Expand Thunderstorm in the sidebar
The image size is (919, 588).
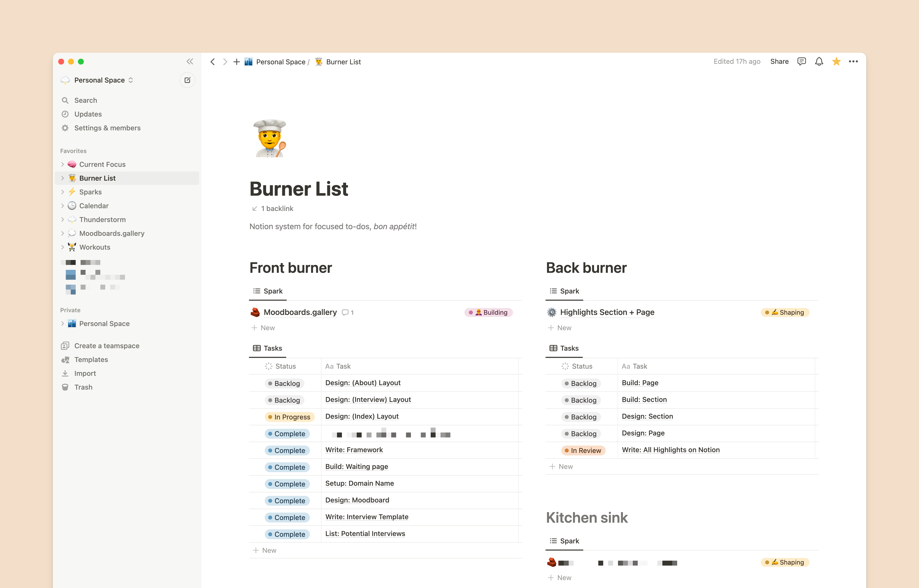point(63,220)
